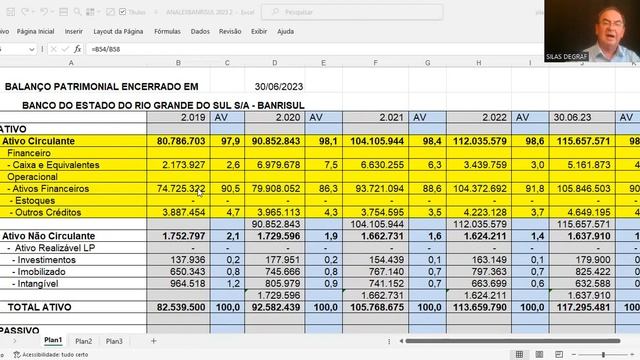This screenshot has width=640, height=360.
Task: Click the zoom in plus button
Action: click(632, 355)
